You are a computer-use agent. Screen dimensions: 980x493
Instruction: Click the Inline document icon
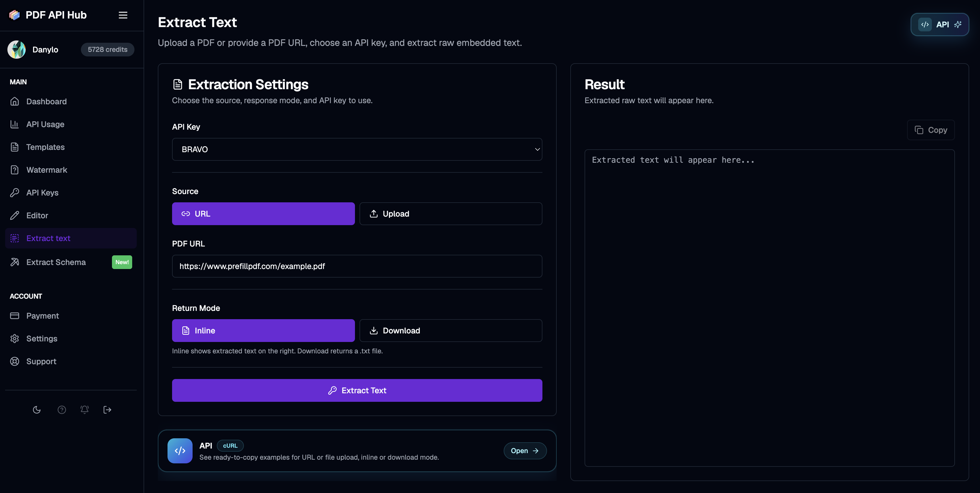(186, 331)
